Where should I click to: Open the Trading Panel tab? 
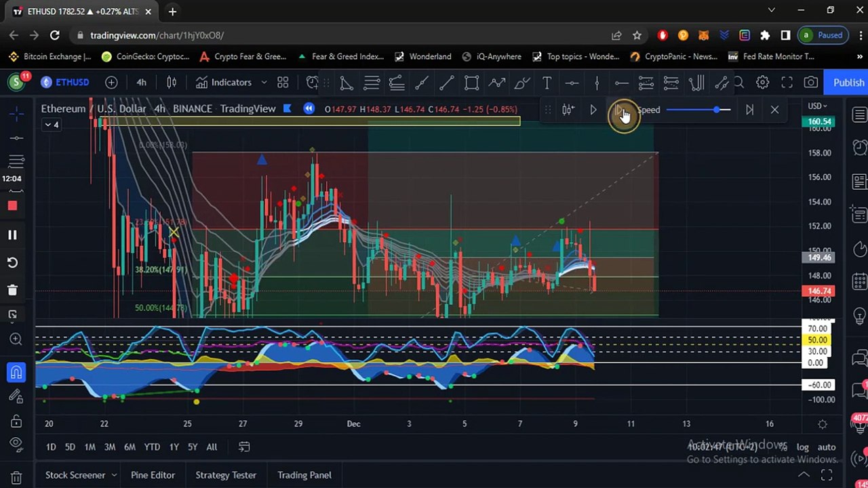coord(304,475)
